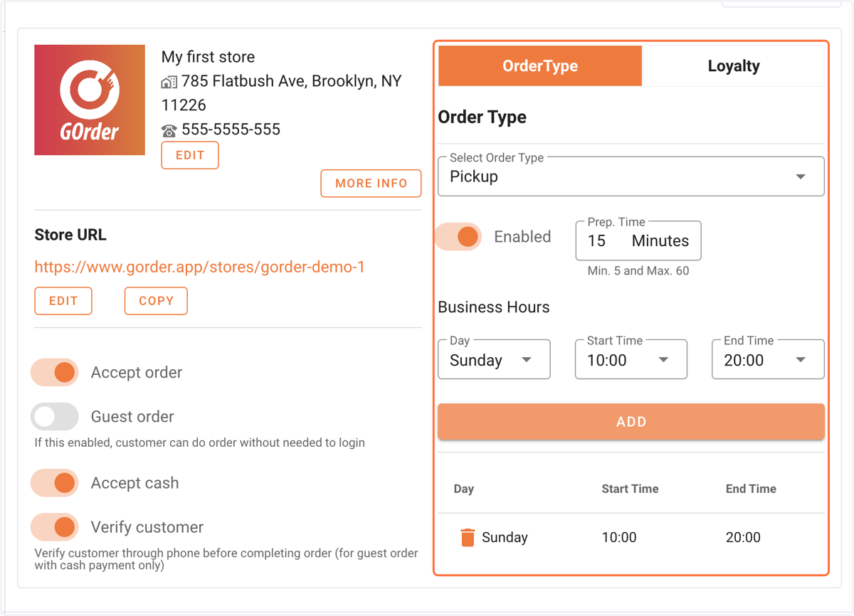Click the Start Time column header

click(x=630, y=489)
